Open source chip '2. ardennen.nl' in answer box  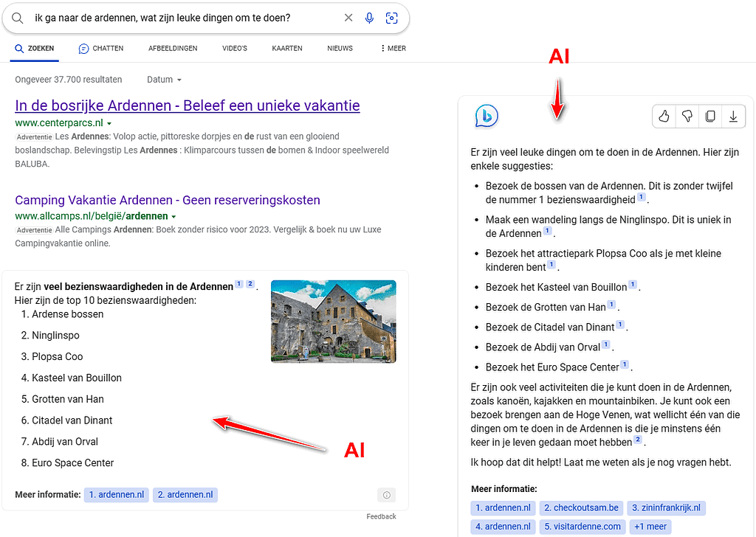coord(185,495)
